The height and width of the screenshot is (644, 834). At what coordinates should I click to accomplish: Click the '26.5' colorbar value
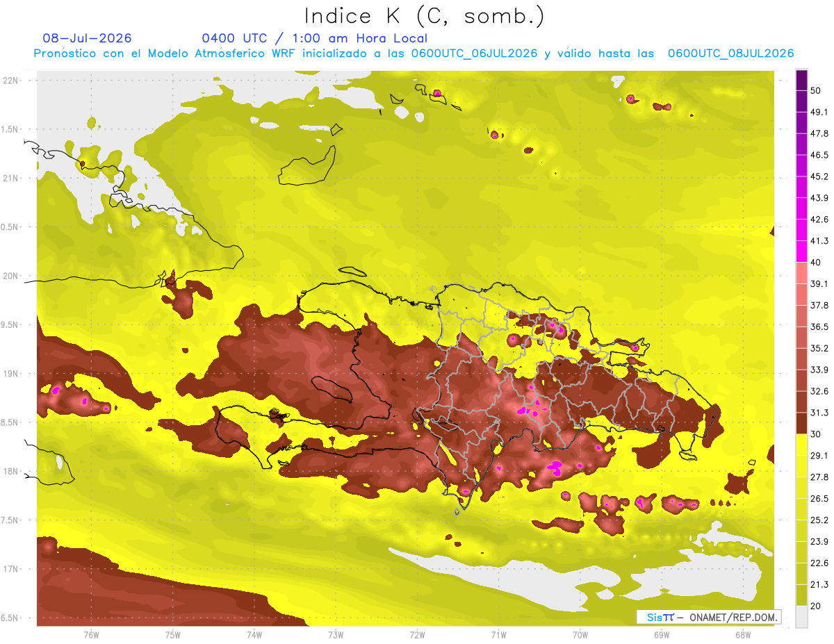click(x=819, y=498)
